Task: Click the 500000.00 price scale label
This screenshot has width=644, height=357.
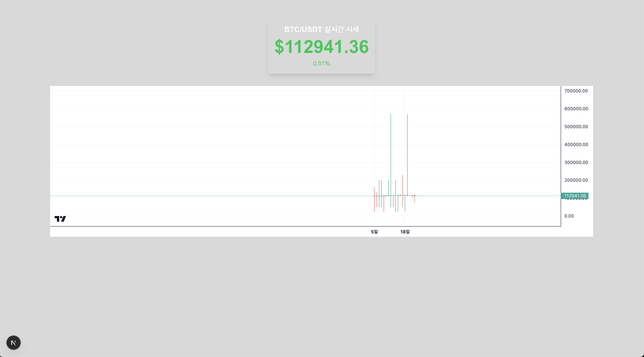Action: [x=576, y=126]
